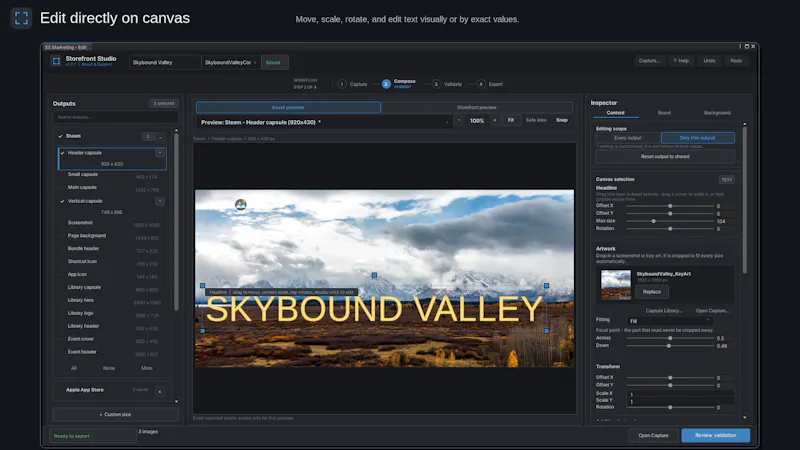Click the Open Capture... link under Artwork
Viewport: 800px width, 450px height.
point(712,311)
